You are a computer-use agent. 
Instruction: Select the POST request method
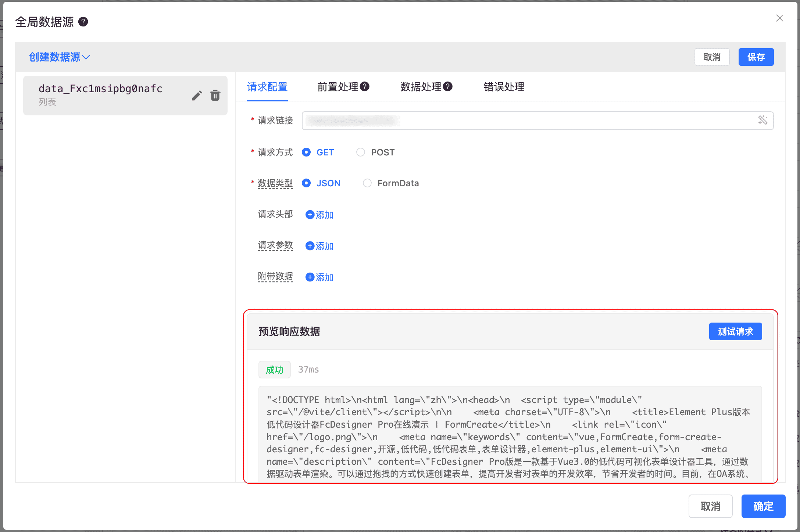(375, 152)
